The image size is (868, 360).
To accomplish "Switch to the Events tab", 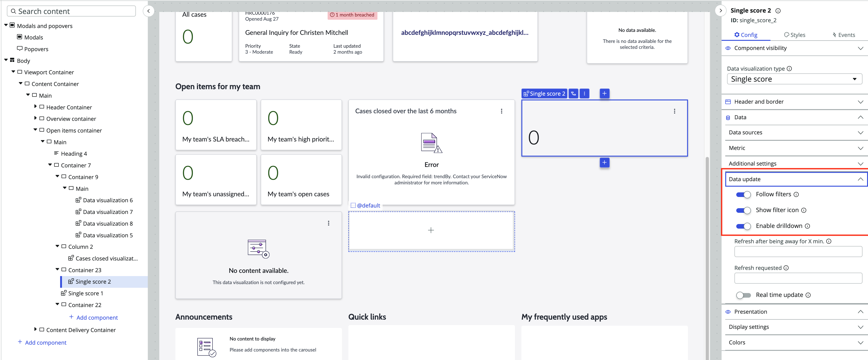I will pos(844,35).
